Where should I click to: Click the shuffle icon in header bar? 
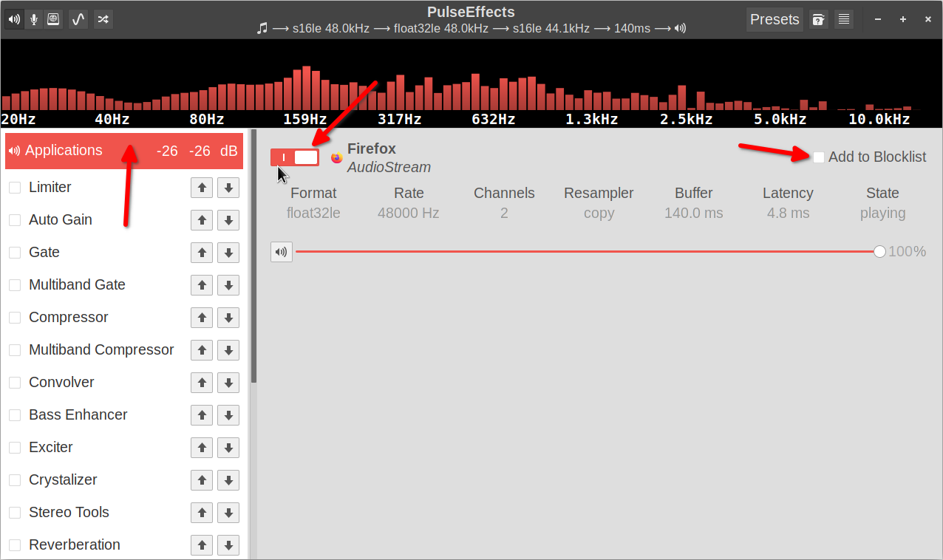[103, 19]
